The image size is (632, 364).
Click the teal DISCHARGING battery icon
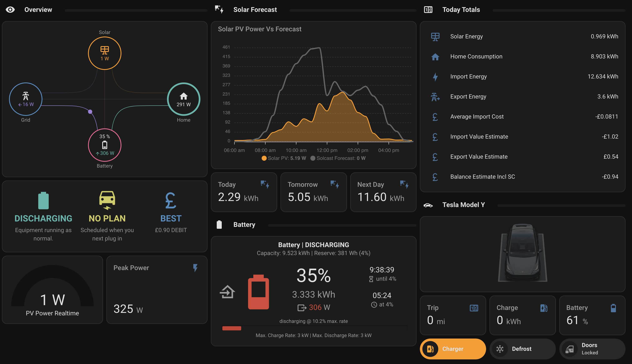click(x=43, y=200)
